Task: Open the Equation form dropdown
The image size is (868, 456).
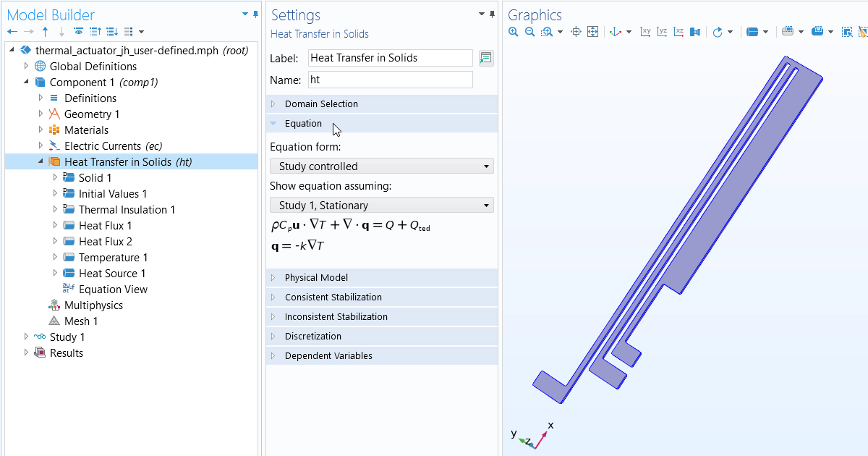Action: [381, 166]
